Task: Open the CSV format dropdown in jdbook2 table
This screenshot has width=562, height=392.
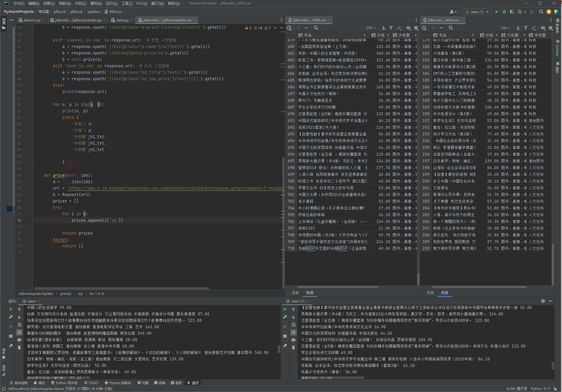Action: tap(371, 28)
